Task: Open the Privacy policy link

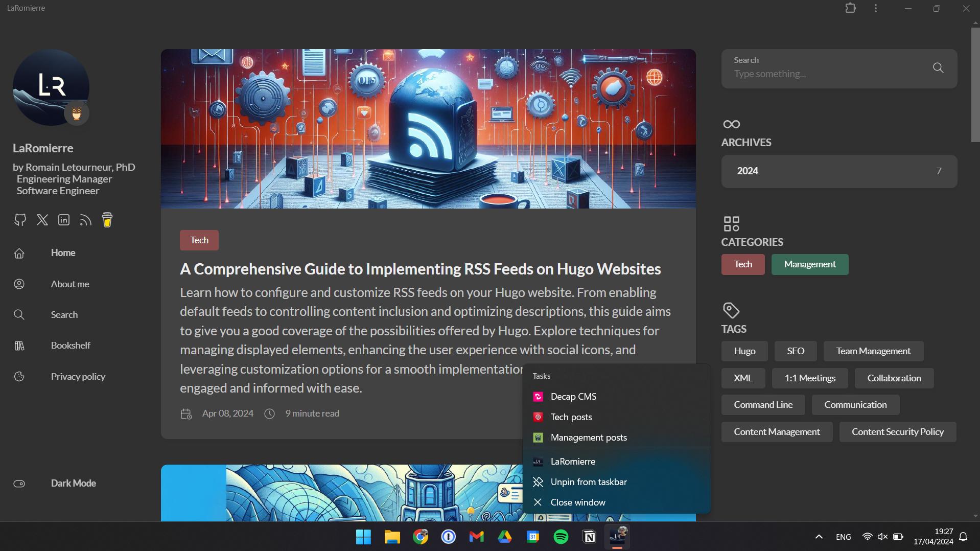Action: 78,377
